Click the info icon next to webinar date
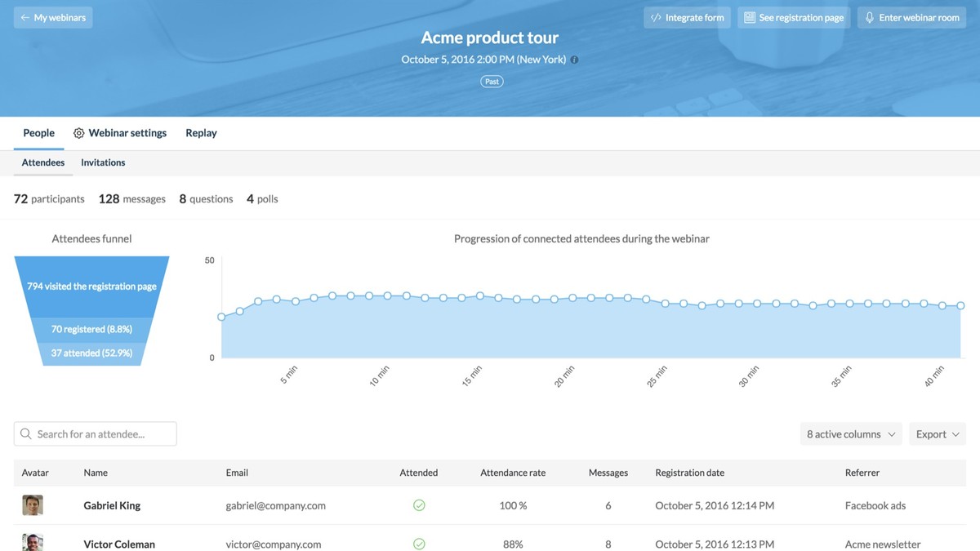 point(574,60)
